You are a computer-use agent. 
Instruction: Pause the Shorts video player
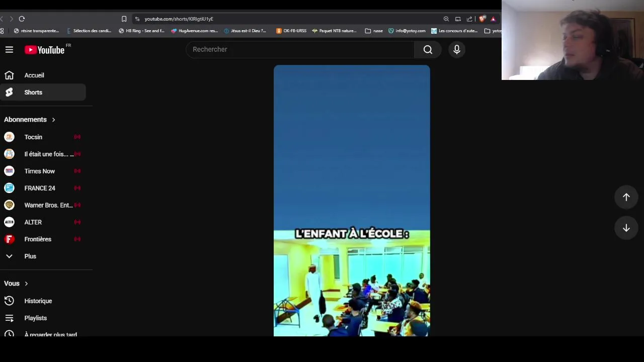pyautogui.click(x=352, y=200)
